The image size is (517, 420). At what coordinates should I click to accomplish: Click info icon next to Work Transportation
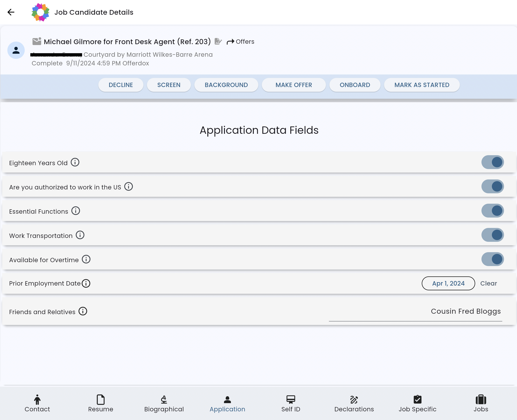tap(80, 235)
